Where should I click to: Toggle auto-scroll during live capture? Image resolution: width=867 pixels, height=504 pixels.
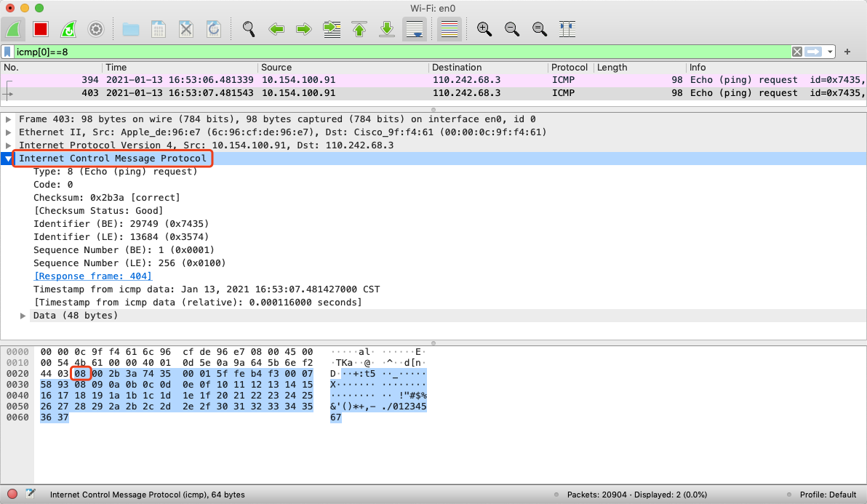tap(415, 29)
